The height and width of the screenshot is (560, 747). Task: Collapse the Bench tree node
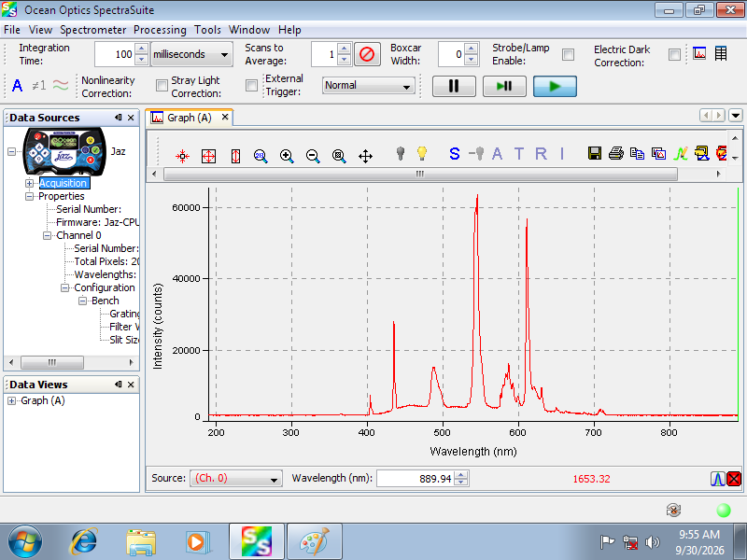tap(82, 301)
